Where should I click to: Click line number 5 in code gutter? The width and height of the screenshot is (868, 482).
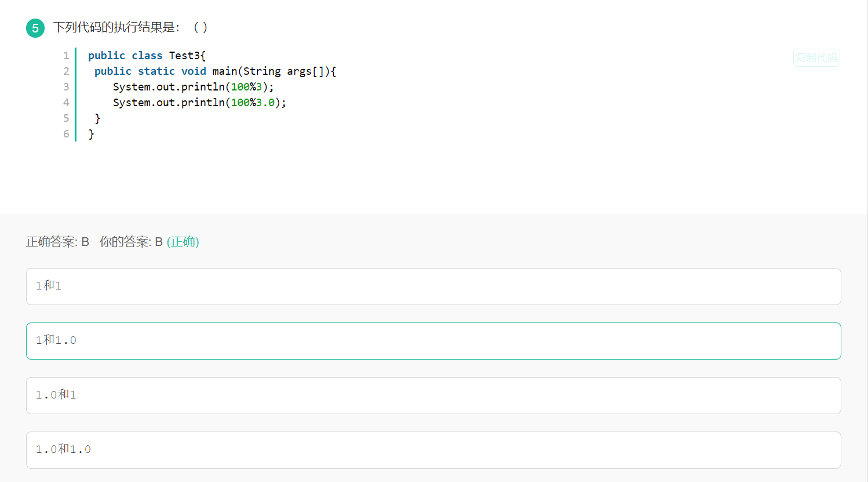click(x=66, y=118)
